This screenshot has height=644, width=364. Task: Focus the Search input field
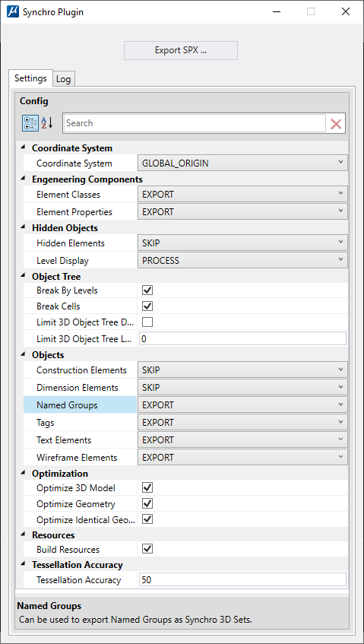pyautogui.click(x=195, y=123)
